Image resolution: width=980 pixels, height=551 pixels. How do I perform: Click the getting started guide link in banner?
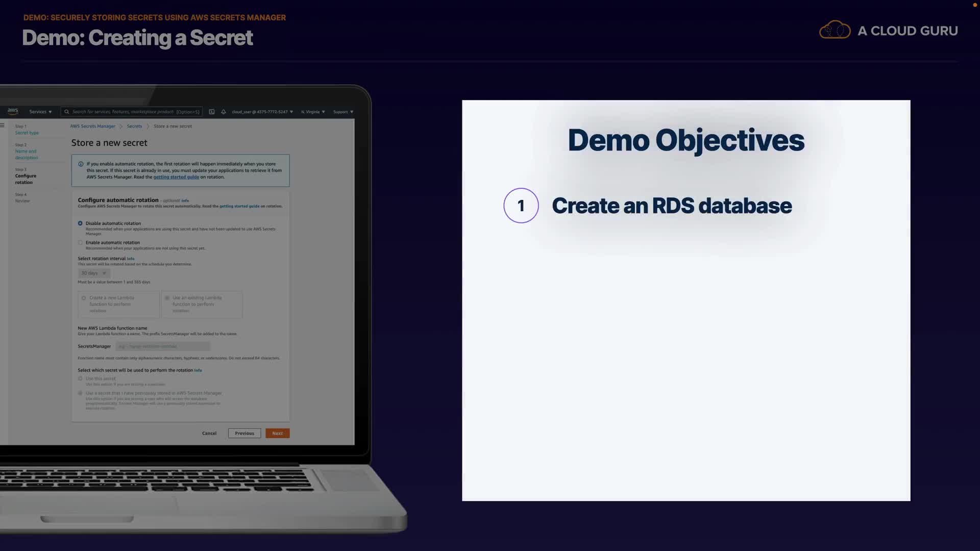coord(176,177)
